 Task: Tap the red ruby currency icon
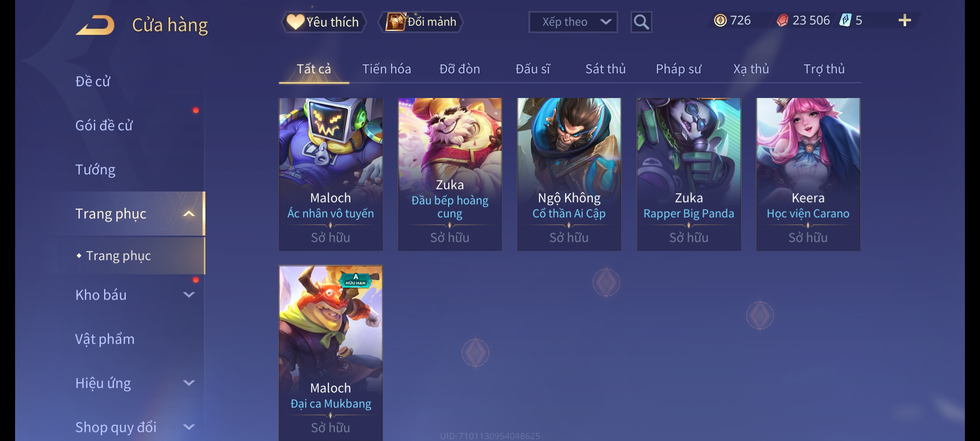[x=782, y=20]
